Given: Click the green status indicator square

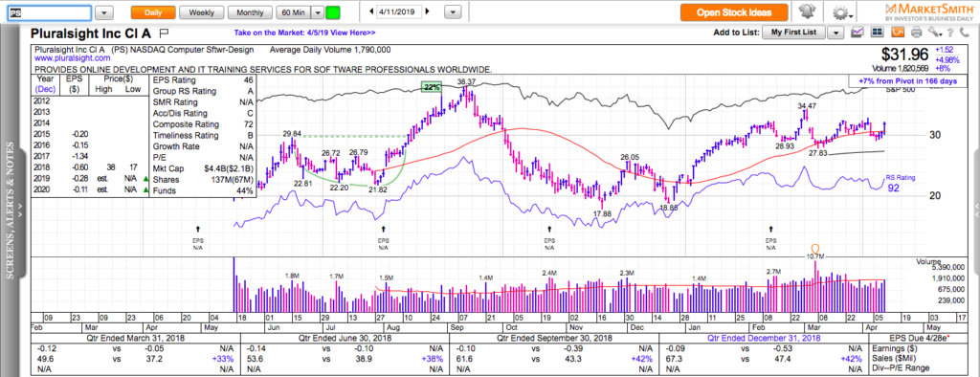Looking at the screenshot, I should click(333, 12).
